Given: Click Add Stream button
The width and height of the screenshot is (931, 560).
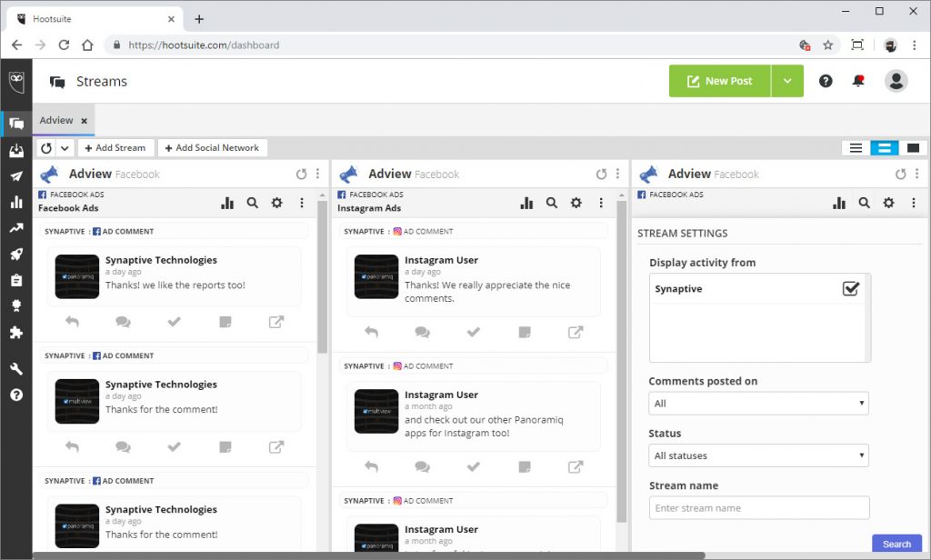Looking at the screenshot, I should pos(115,148).
